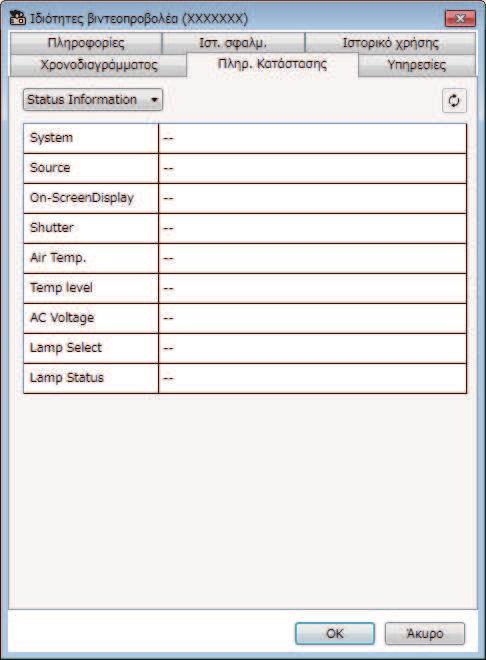486x660 pixels.
Task: Click the refresh status icon button
Action: 454,101
